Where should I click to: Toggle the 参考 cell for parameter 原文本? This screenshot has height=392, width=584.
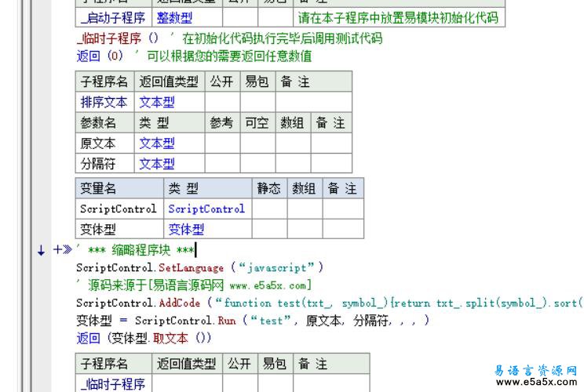pos(222,143)
